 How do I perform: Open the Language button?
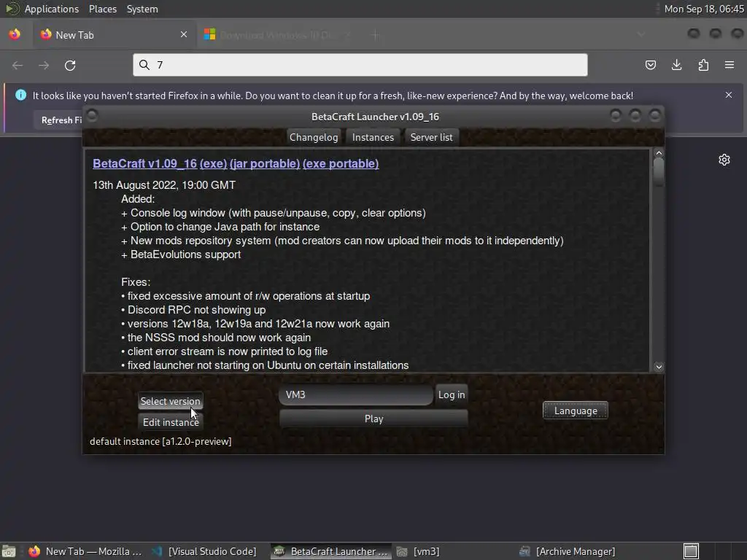coord(576,411)
